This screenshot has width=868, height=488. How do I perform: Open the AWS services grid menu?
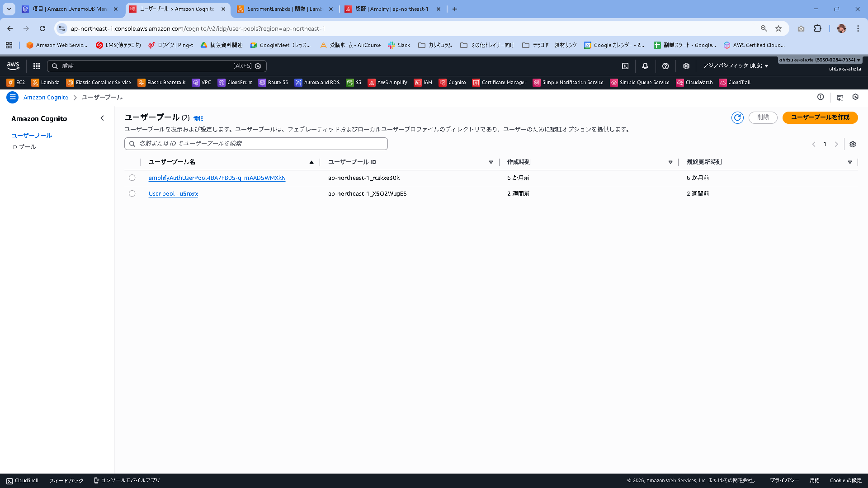37,66
